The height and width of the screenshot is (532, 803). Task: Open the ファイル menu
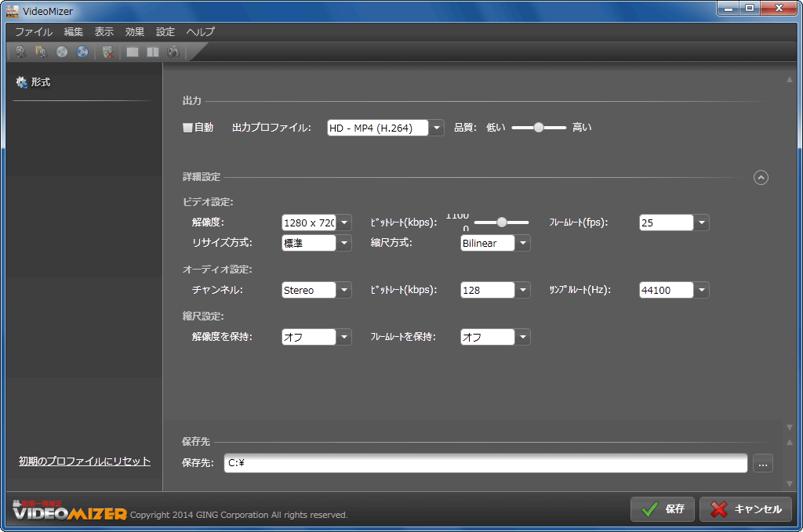[x=34, y=31]
